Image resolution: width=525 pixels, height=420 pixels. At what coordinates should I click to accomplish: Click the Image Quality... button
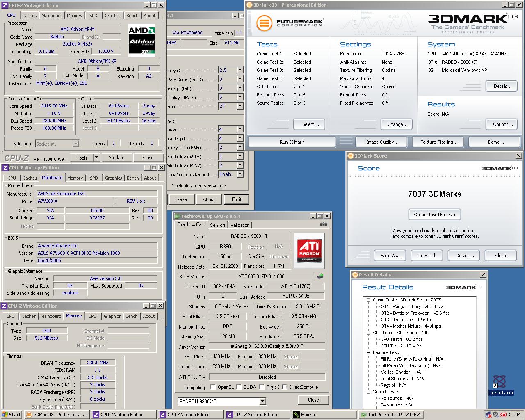click(382, 142)
